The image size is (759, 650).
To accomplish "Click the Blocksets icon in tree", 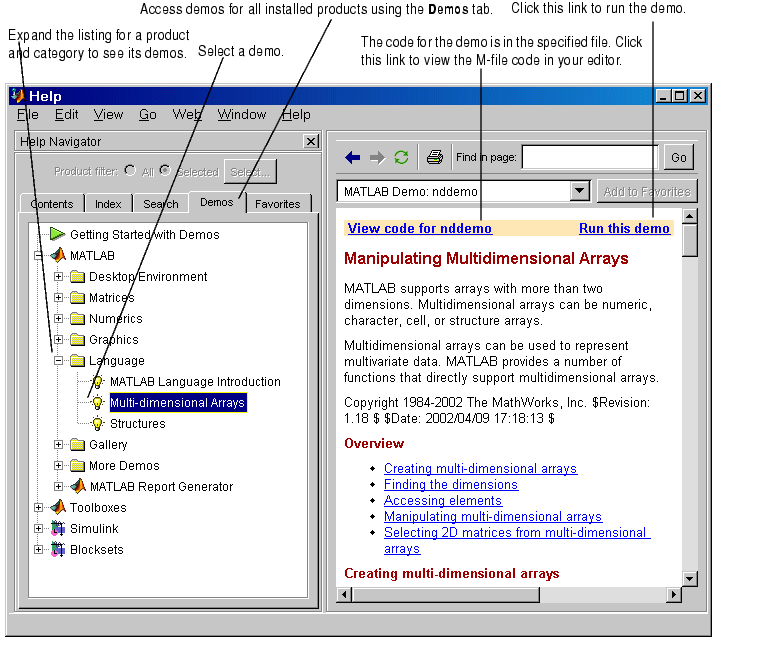I will click(59, 549).
